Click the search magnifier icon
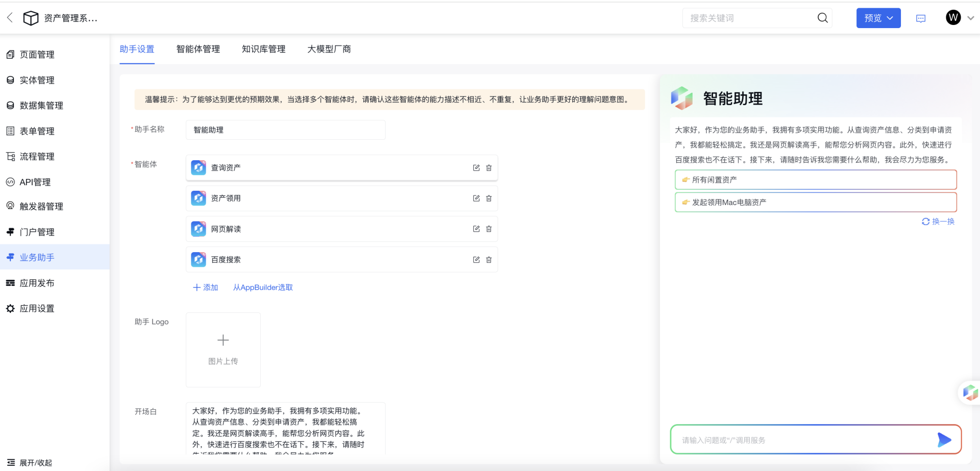 point(822,18)
